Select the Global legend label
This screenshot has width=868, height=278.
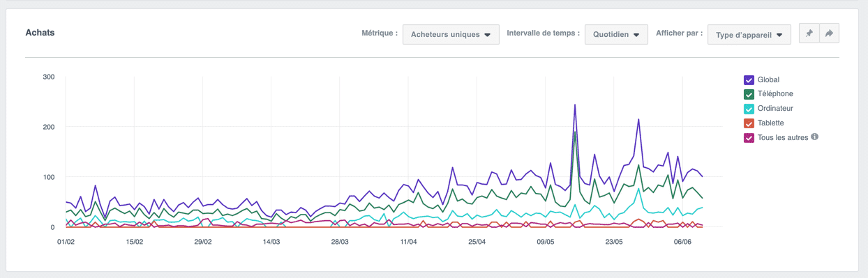[768, 80]
